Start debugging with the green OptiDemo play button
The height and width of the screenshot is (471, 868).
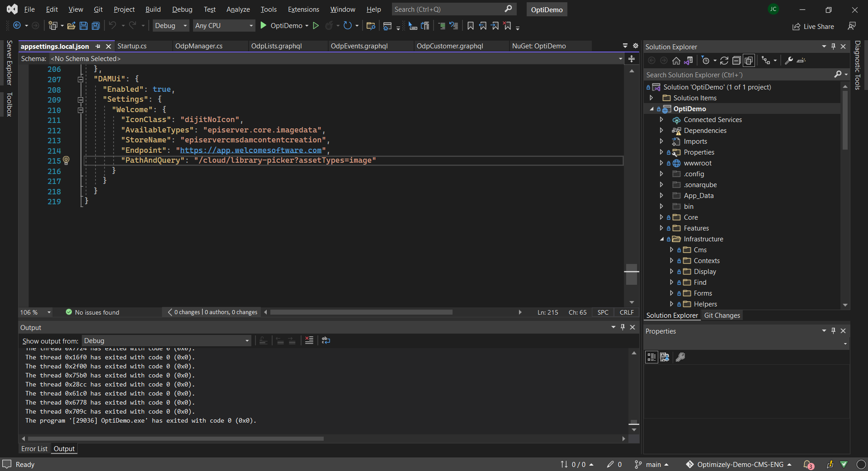[264, 26]
